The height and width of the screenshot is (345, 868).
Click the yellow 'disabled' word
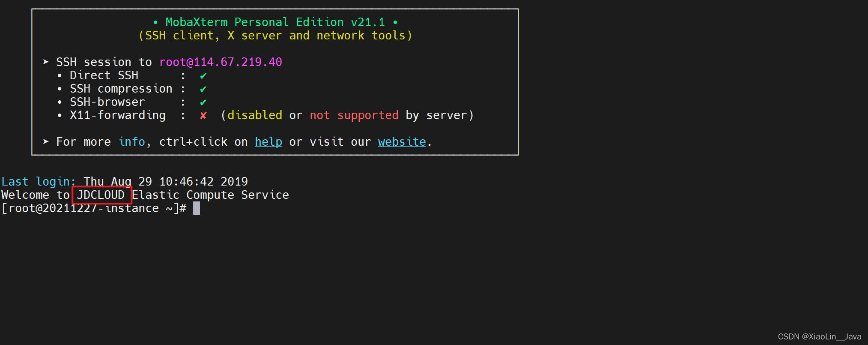[255, 115]
